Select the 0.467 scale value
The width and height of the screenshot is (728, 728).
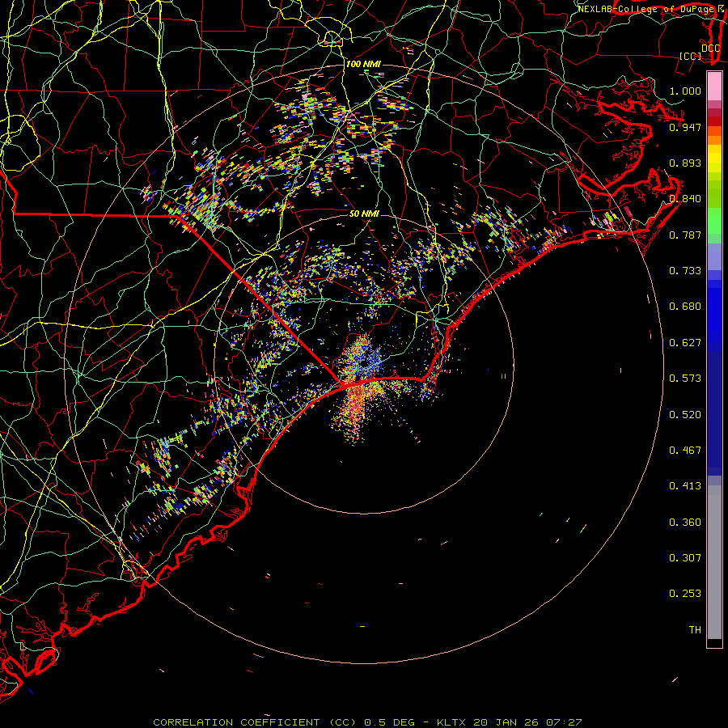click(x=685, y=450)
